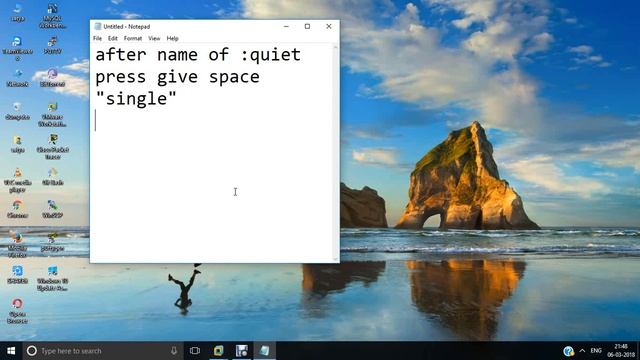The width and height of the screenshot is (640, 360).
Task: Select the Cisco Packet Tracer desktop icon
Action: click(x=52, y=147)
